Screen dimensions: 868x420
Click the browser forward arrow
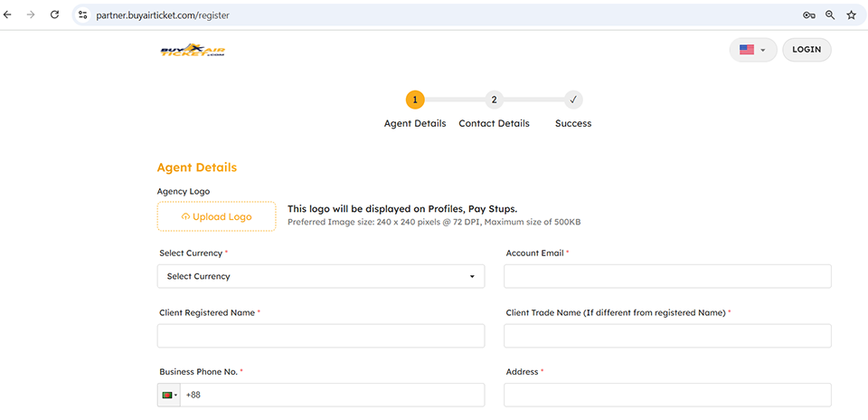(32, 15)
